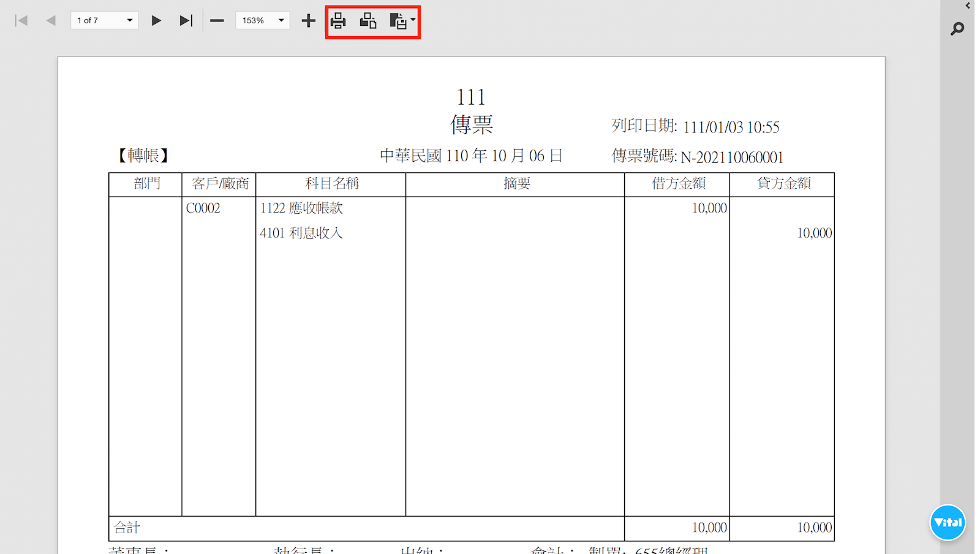Select the 1122 應收帳款 account entry
Image resolution: width=980 pixels, height=554 pixels.
coord(301,208)
